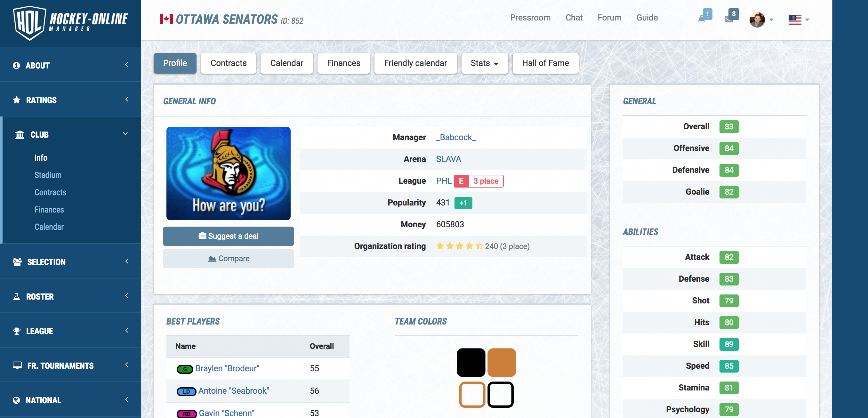Click the blue LD position badge
The height and width of the screenshot is (418, 868).
click(186, 391)
